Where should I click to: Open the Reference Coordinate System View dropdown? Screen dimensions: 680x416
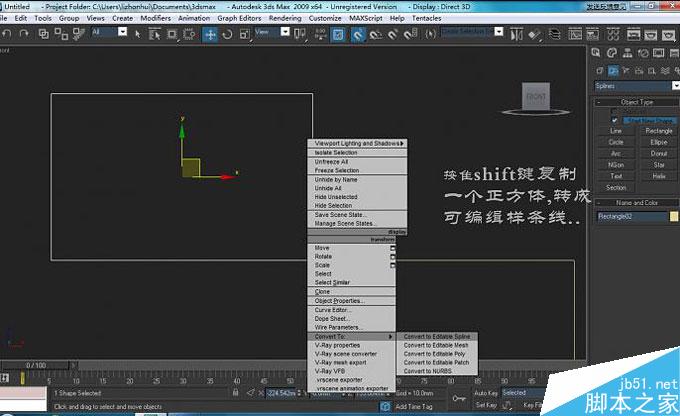[285, 32]
